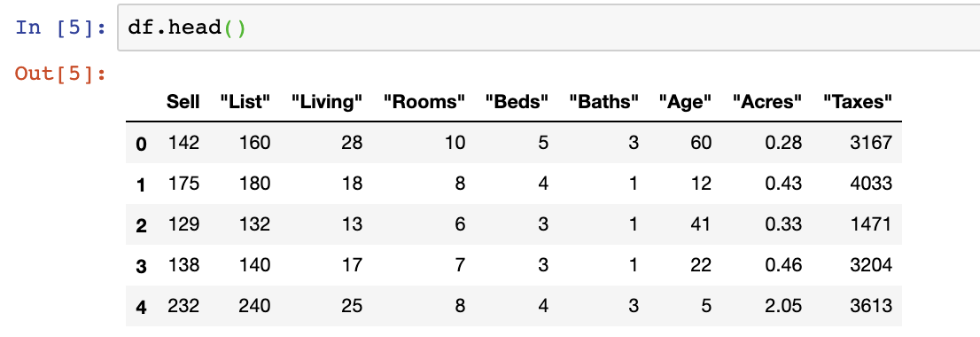Click Sell value 142 in first row
The height and width of the screenshot is (337, 980).
tap(183, 143)
